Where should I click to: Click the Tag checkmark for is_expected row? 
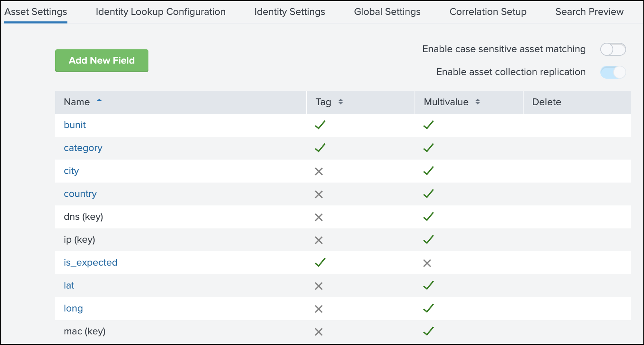click(x=320, y=263)
